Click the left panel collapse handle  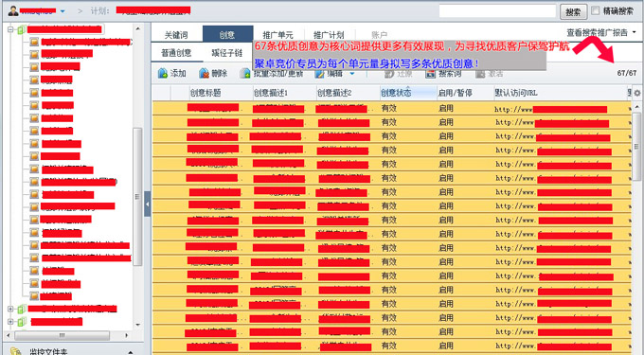(x=148, y=204)
